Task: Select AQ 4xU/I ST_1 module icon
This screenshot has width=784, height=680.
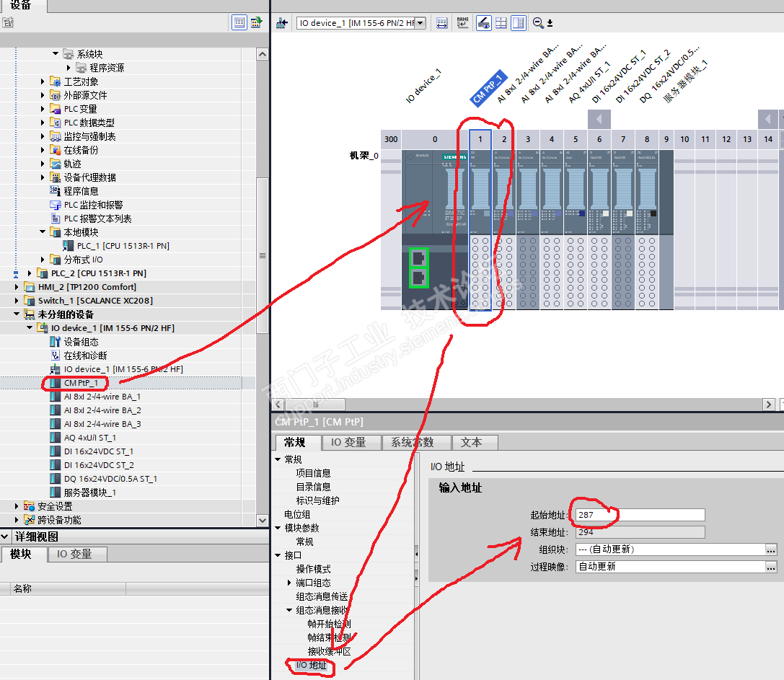Action: click(55, 438)
